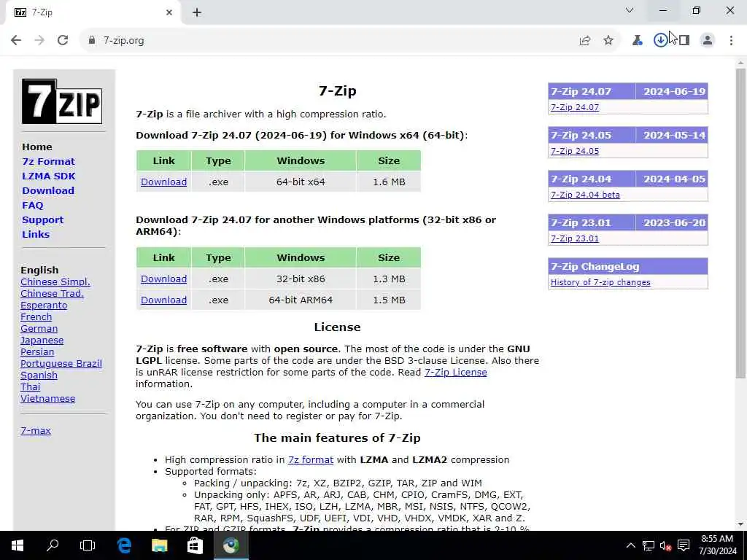Go back using the browser back arrow

pos(16,41)
